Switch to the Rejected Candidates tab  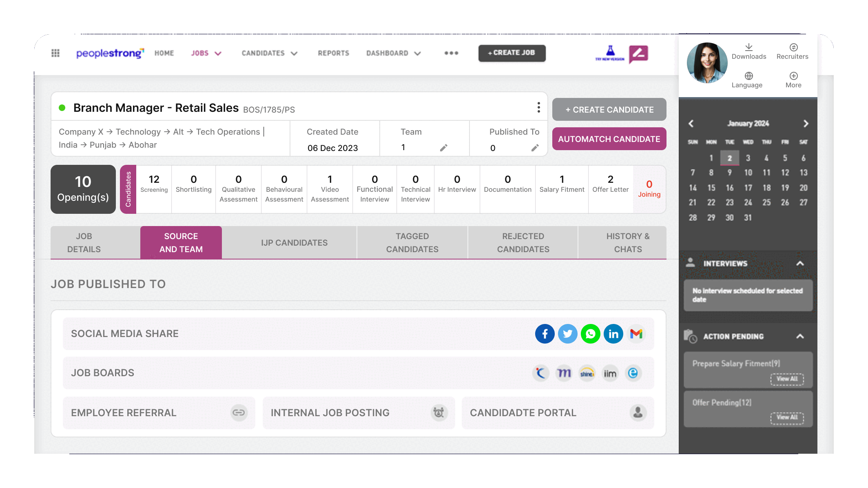[x=523, y=243]
